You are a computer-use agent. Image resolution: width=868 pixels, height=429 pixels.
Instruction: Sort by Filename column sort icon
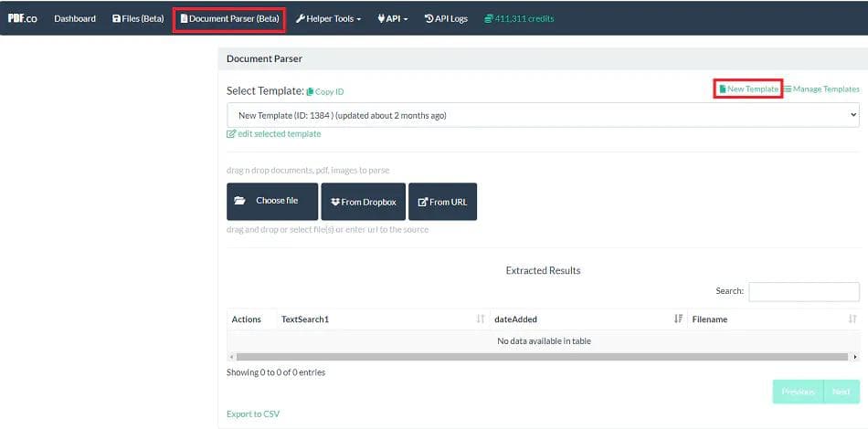852,319
